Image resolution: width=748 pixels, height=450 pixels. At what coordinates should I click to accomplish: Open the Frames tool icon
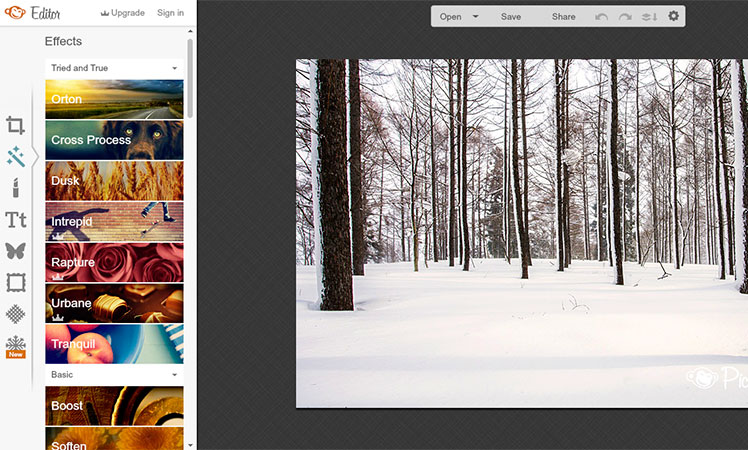click(15, 282)
